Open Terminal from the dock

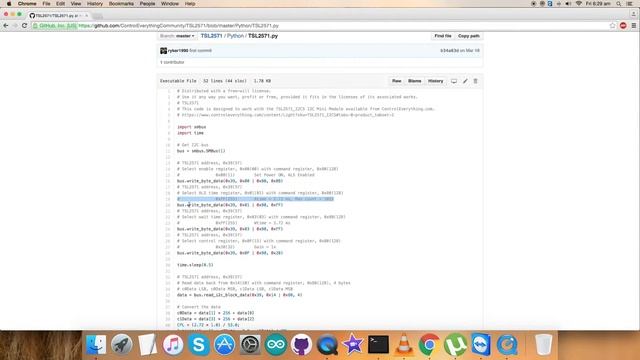coord(378,344)
